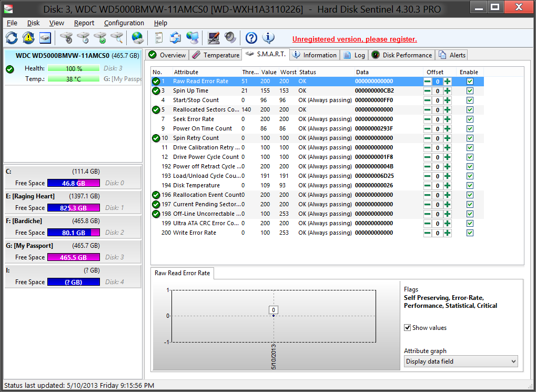Sort table by the Value column header
This screenshot has width=536, height=392.
269,72
